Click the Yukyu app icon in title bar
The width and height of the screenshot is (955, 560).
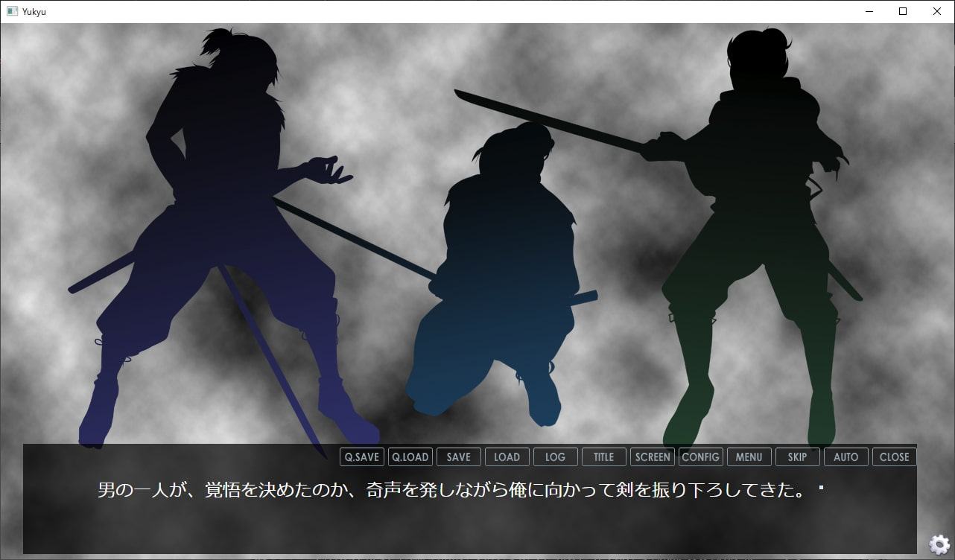pos(12,11)
